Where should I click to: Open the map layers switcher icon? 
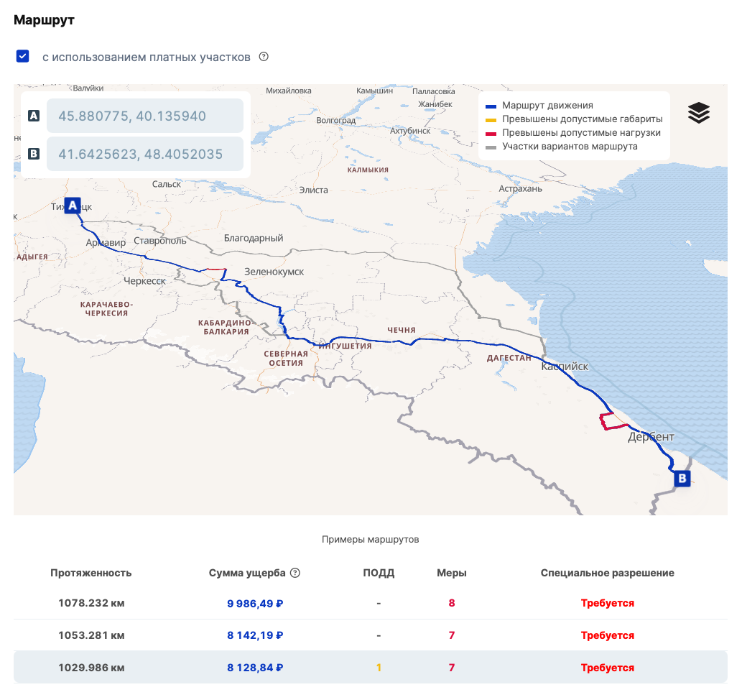[698, 113]
